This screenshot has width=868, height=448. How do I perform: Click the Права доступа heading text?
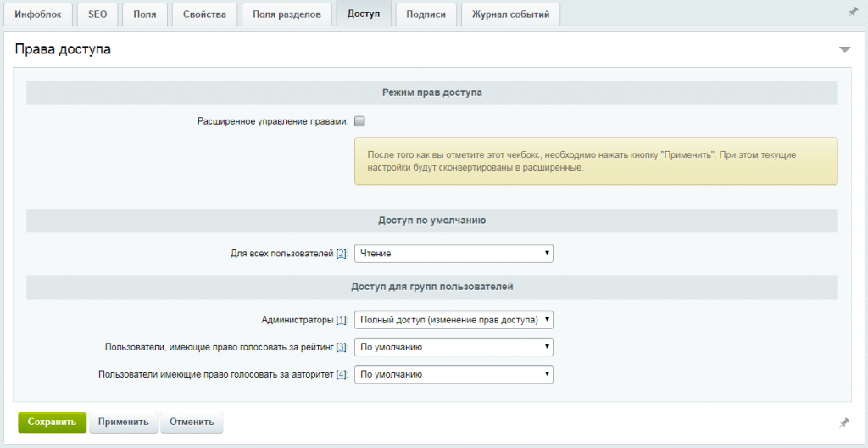63,49
